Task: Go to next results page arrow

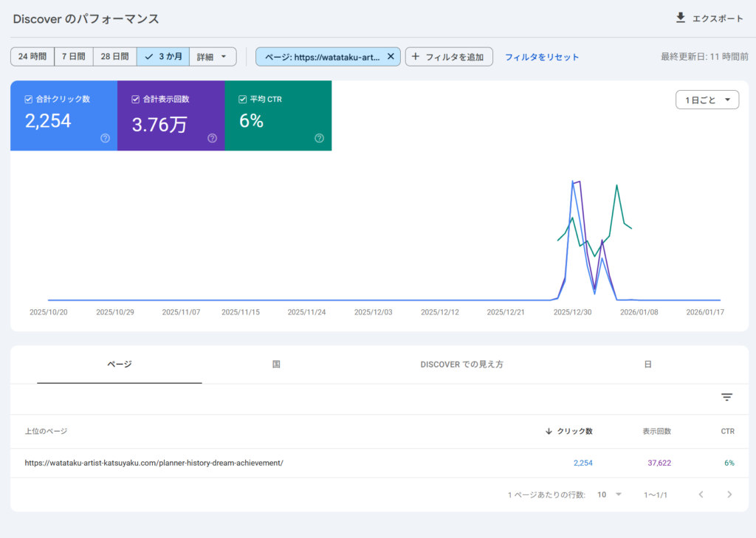Action: pos(729,494)
